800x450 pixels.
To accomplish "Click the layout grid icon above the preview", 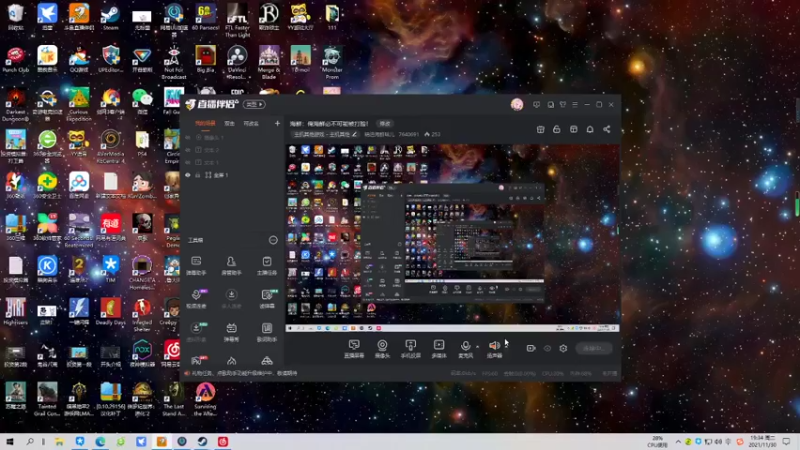I will coord(573,130).
